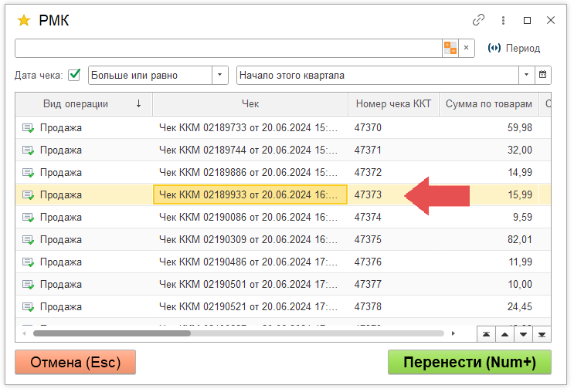Move down one row arrow button

523,333
